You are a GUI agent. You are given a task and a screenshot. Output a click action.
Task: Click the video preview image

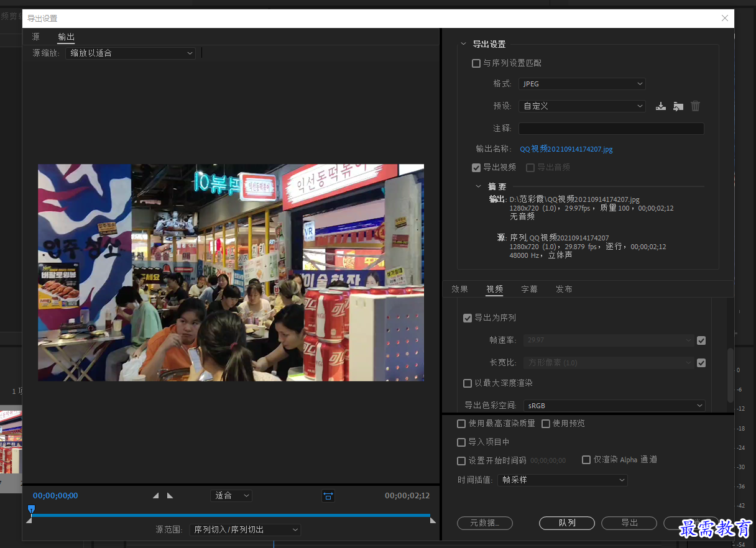pyautogui.click(x=231, y=273)
